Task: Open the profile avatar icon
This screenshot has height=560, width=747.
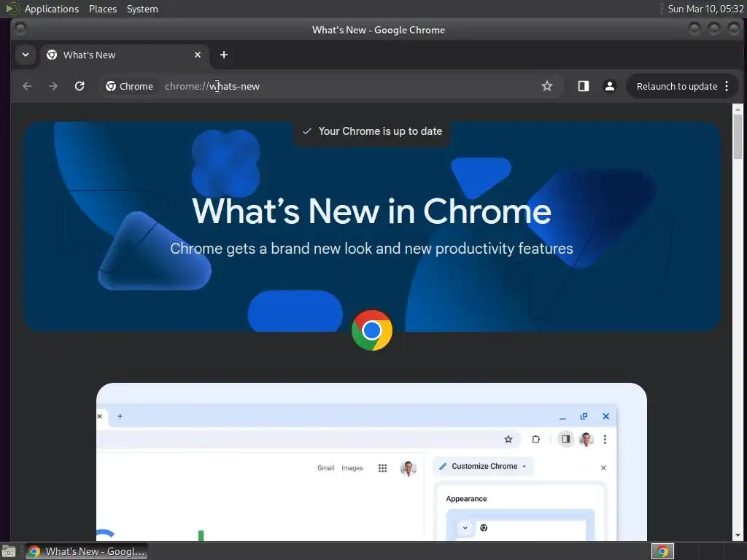Action: (x=609, y=86)
